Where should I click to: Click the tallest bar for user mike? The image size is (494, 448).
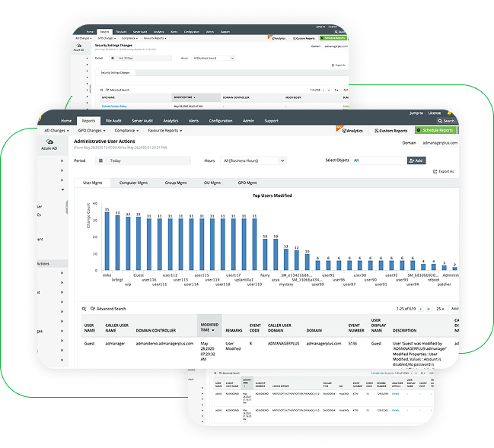click(x=107, y=242)
